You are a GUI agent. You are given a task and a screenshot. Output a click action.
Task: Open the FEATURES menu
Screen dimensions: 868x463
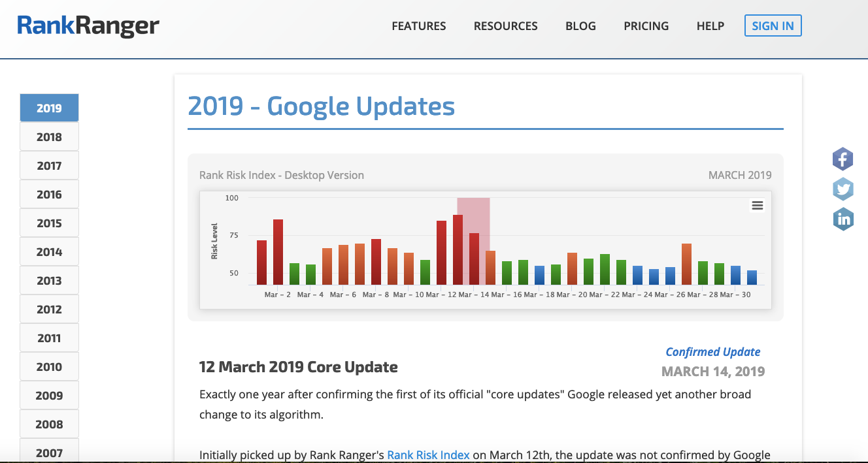(x=419, y=26)
